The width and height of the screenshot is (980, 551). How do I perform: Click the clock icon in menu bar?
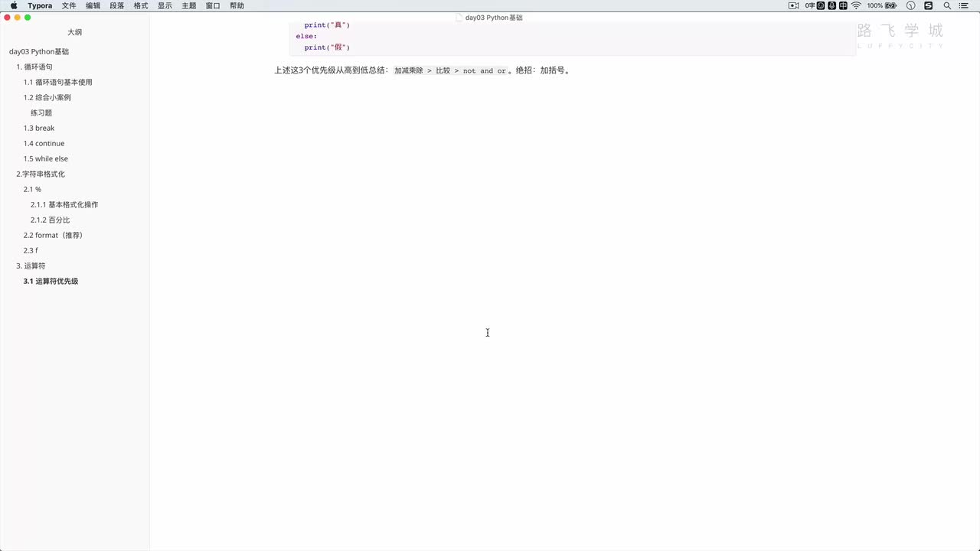coord(910,5)
